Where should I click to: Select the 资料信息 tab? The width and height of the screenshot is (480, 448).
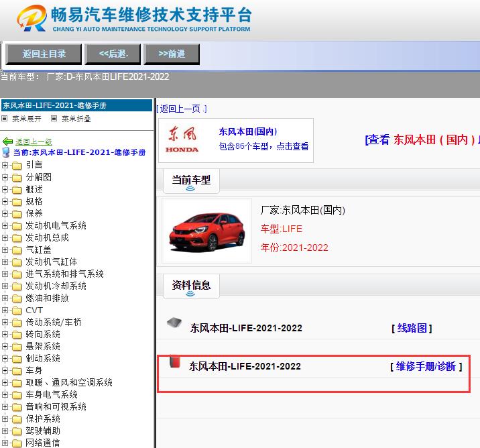pyautogui.click(x=191, y=286)
